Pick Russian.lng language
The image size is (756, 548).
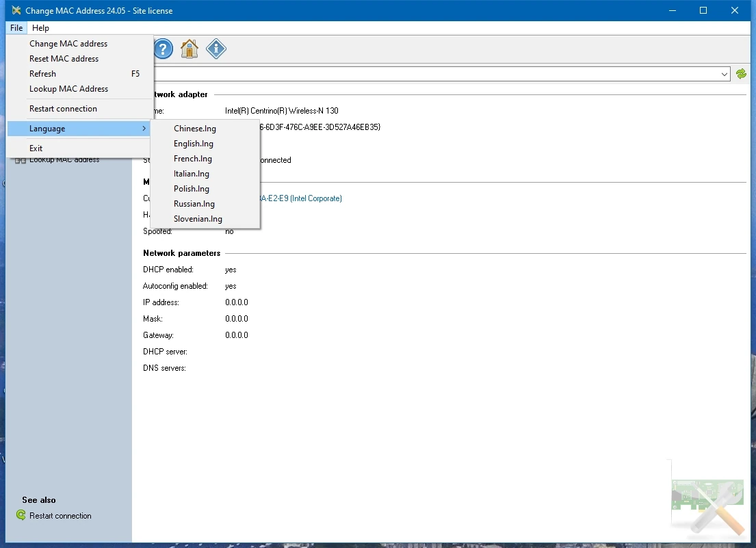(205, 203)
